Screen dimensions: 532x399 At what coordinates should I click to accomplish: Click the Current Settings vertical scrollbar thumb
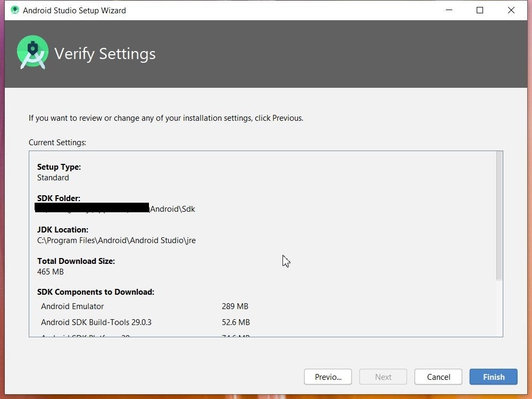tap(499, 216)
